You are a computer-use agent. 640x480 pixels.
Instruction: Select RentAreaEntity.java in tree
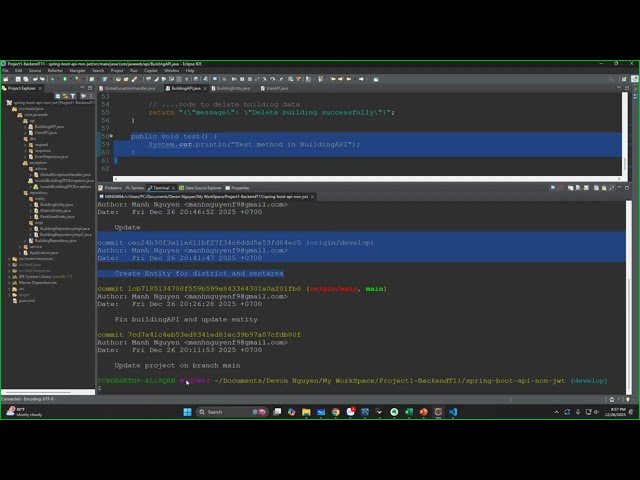pos(57,217)
